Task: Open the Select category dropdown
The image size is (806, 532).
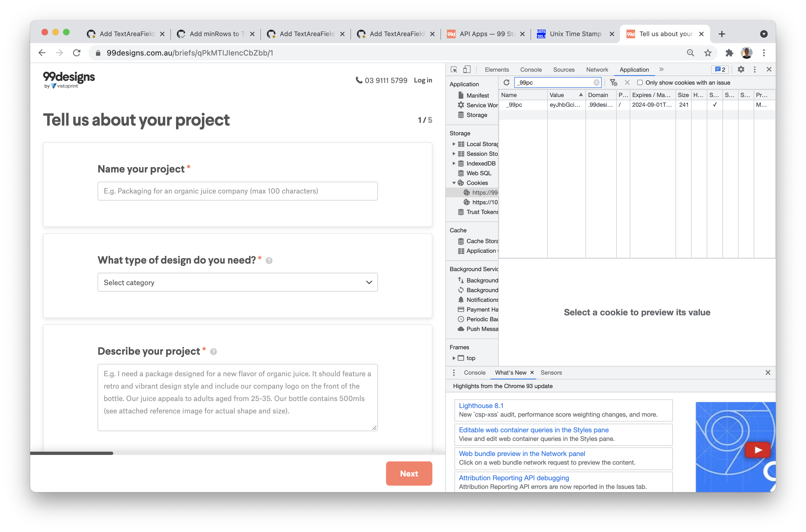Action: [x=237, y=282]
